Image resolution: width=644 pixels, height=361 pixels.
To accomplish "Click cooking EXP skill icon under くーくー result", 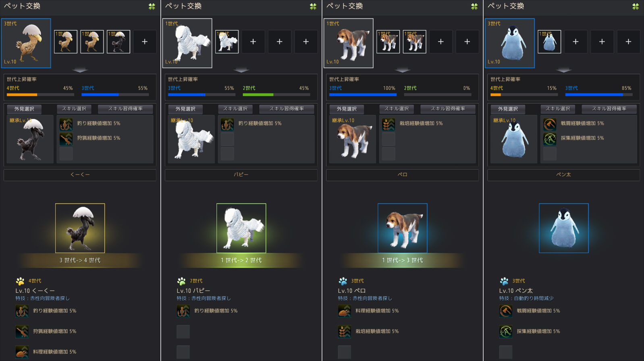I will coord(22,352).
